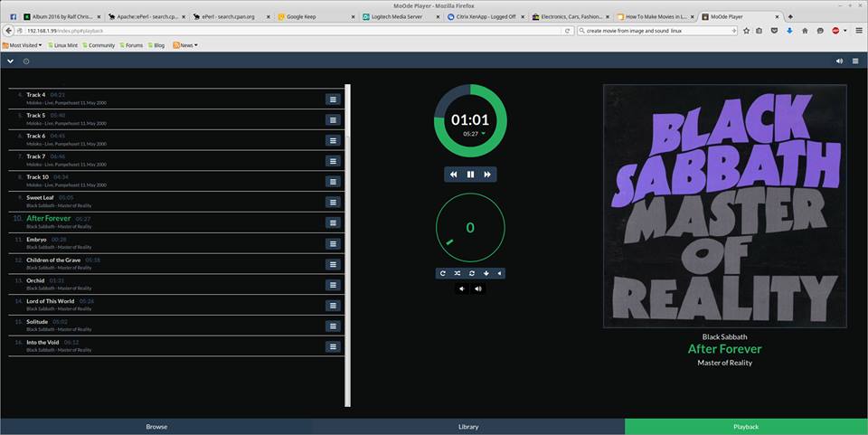Click the Firefox URL address bar
The width and height of the screenshot is (868, 435).
pos(290,31)
